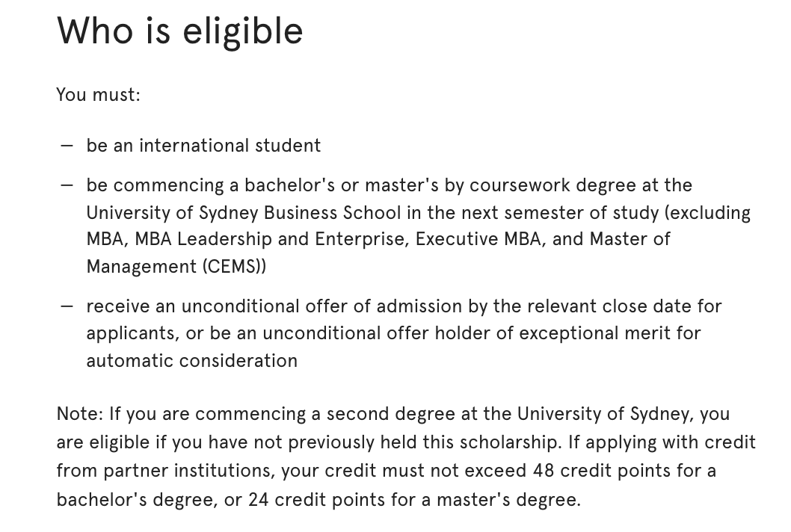This screenshot has width=791, height=532.
Task: Select the 'be an international student' bullet
Action: tap(203, 146)
